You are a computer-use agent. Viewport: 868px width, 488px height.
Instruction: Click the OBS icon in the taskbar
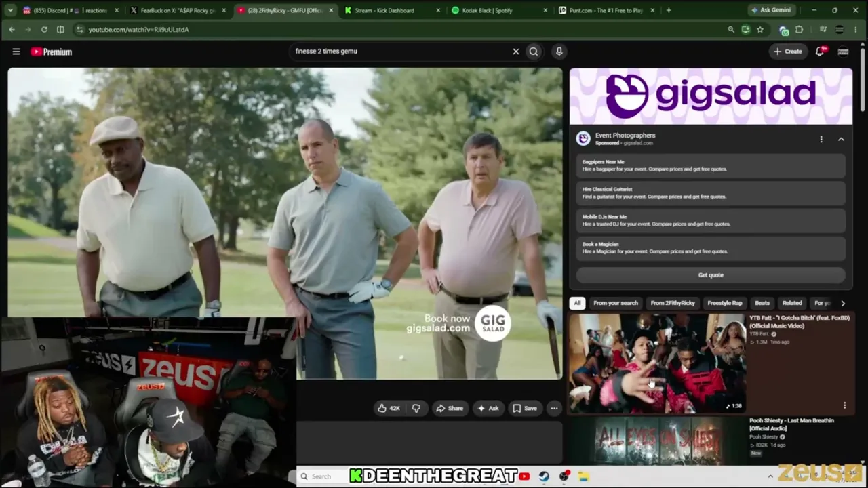coord(564,476)
